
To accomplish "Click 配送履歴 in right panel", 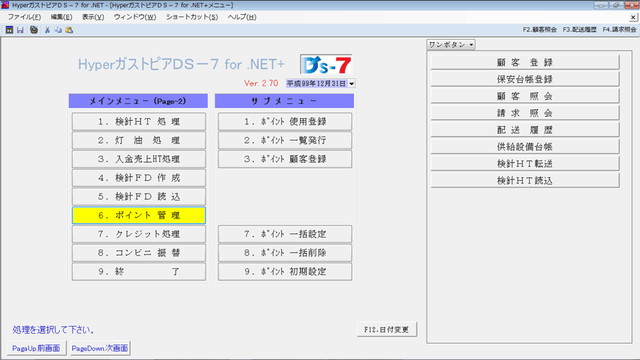I will [524, 130].
